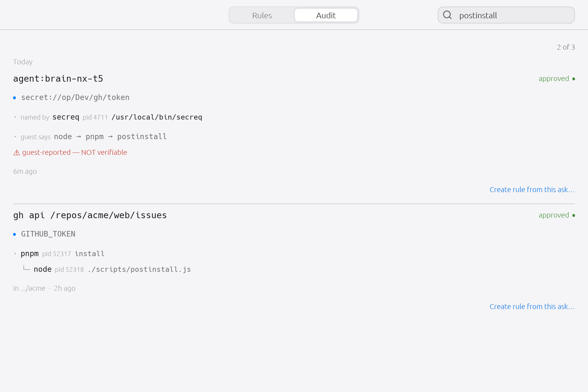Image resolution: width=588 pixels, height=392 pixels.
Task: Click 'in .../acme' location text
Action: click(x=29, y=288)
